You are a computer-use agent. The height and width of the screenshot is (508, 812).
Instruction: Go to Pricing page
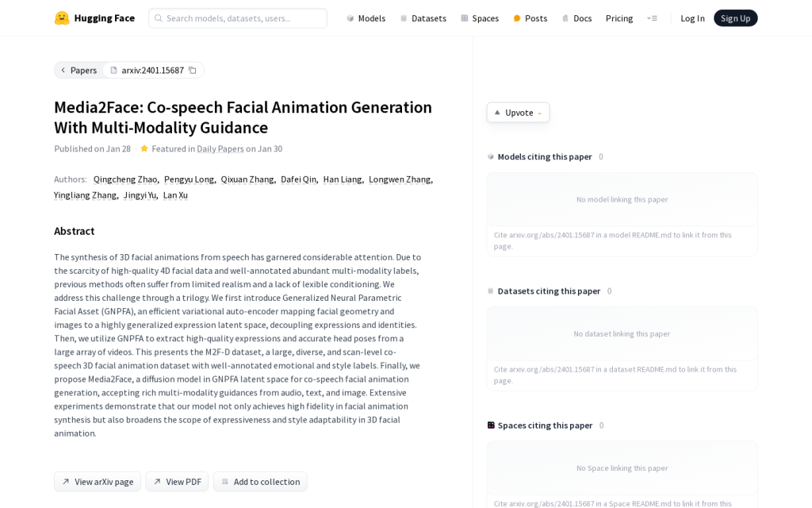click(x=619, y=18)
